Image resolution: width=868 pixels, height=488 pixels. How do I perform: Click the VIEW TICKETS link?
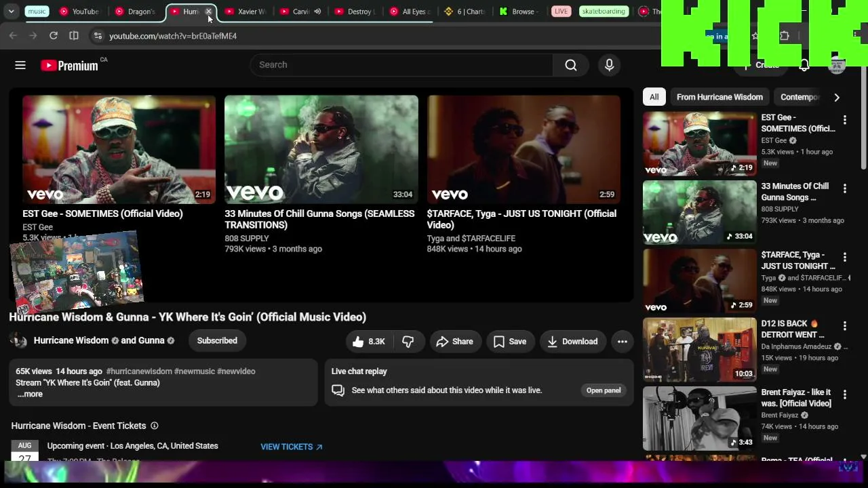click(292, 447)
